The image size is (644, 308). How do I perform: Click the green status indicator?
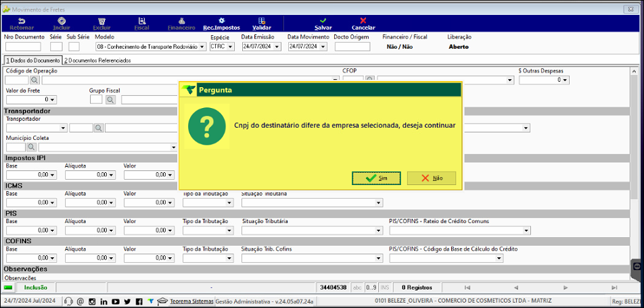9,288
